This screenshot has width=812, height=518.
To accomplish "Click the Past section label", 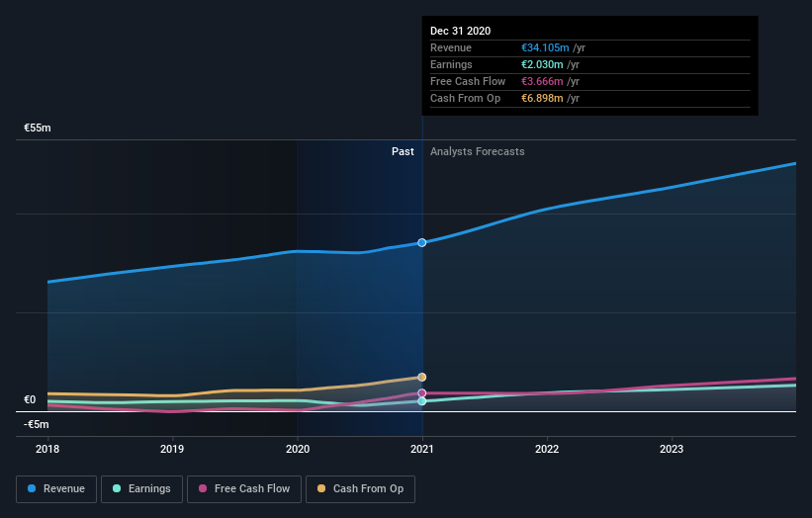I will 403,151.
